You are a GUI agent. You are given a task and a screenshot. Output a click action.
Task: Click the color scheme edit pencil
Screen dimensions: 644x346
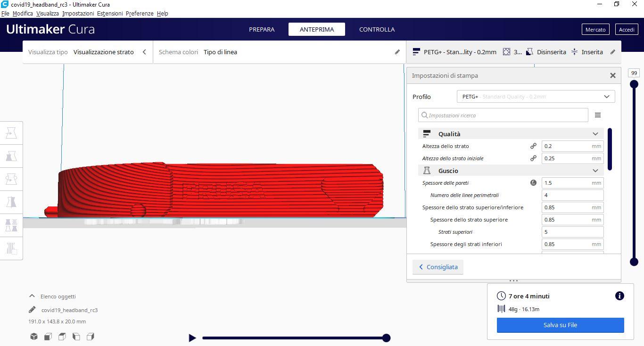click(x=397, y=52)
